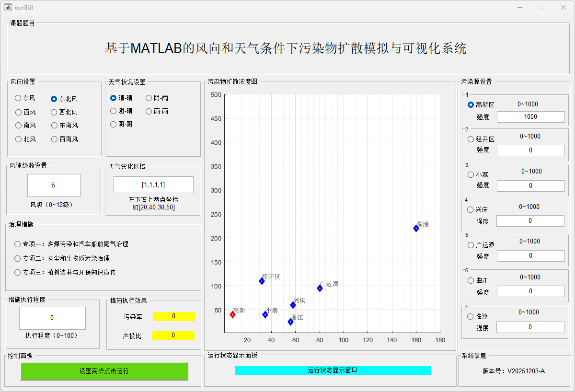
Task: Click the cyan 运行状态显示窗口 bar
Action: tap(333, 370)
